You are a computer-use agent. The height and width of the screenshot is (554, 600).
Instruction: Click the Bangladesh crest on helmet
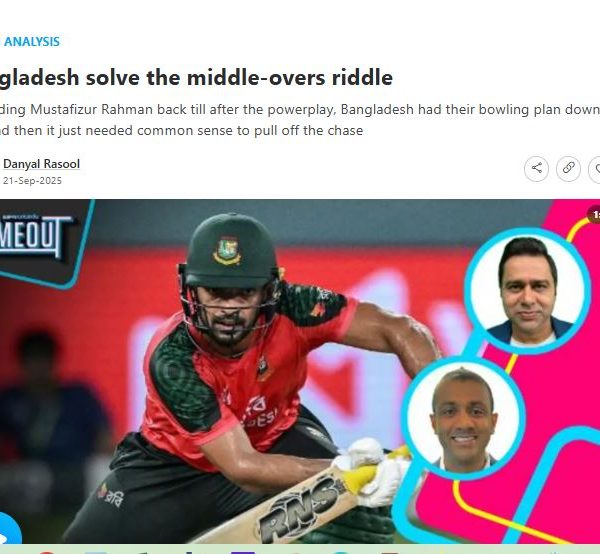227,251
